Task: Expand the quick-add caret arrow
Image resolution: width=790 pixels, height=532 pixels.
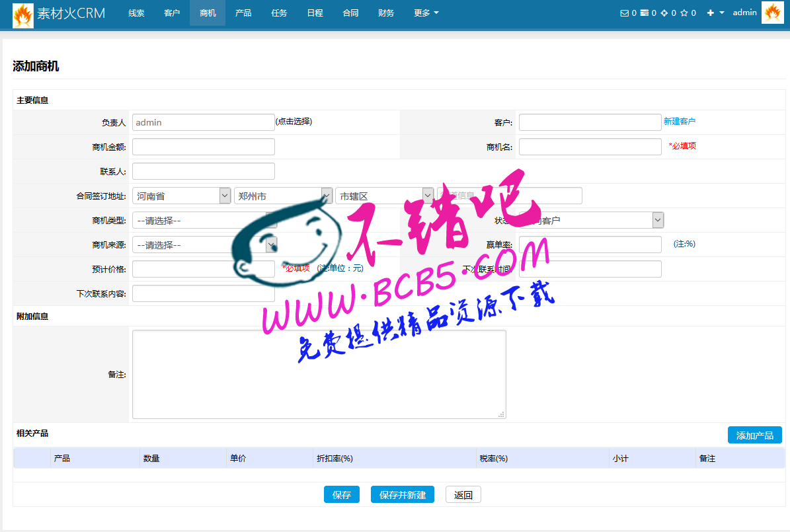Action: coord(722,13)
